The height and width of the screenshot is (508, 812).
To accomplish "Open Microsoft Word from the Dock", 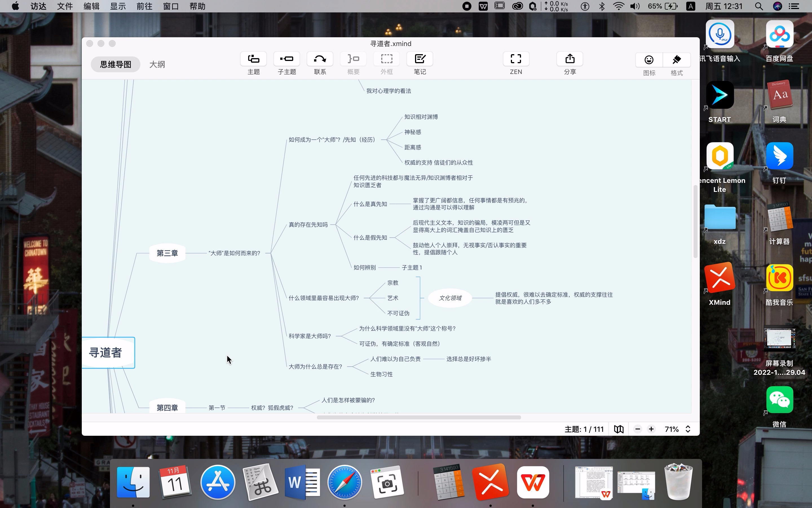I will pos(302,483).
